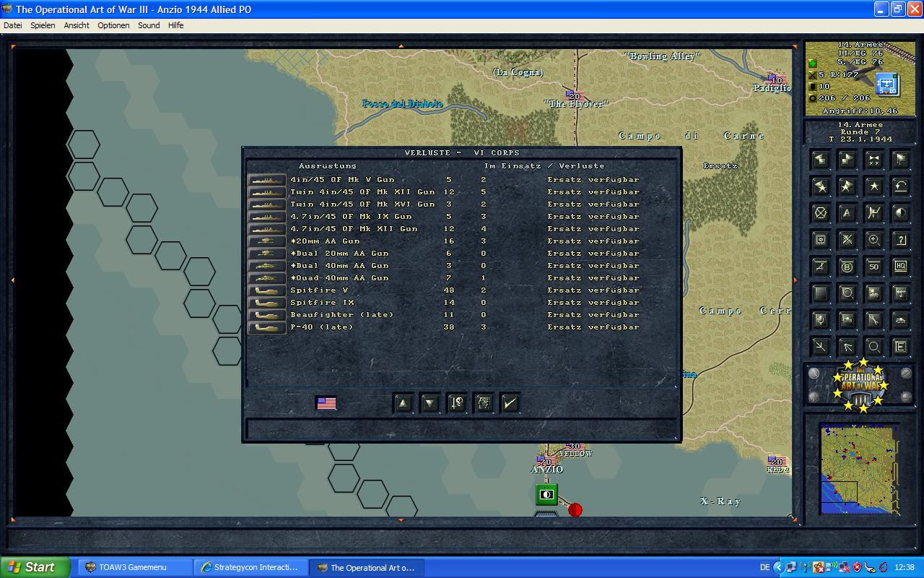
Task: Click the left-pointing flag button in the control panel
Action: pyautogui.click(x=820, y=160)
